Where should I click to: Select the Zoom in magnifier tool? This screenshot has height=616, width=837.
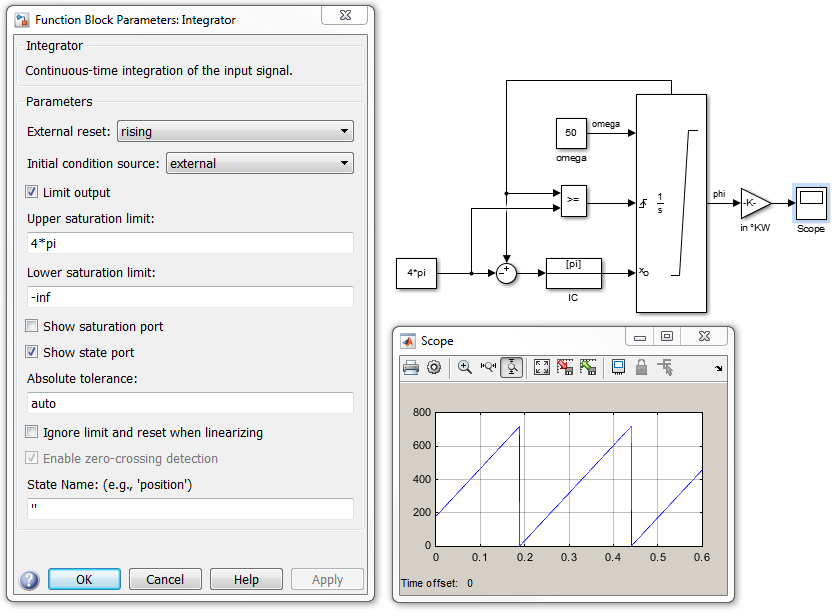click(465, 367)
